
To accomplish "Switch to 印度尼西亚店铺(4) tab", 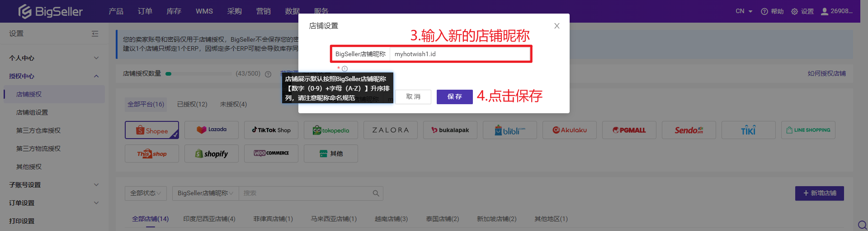I will click(209, 219).
